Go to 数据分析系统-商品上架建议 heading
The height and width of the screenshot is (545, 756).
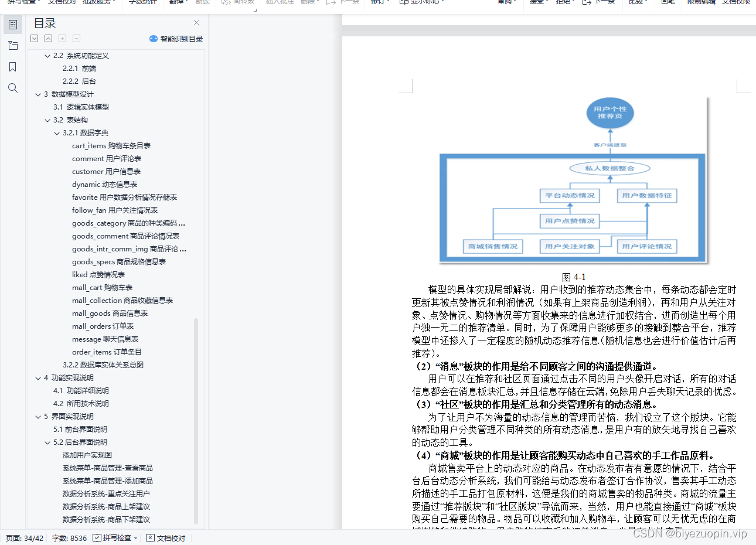(x=106, y=507)
